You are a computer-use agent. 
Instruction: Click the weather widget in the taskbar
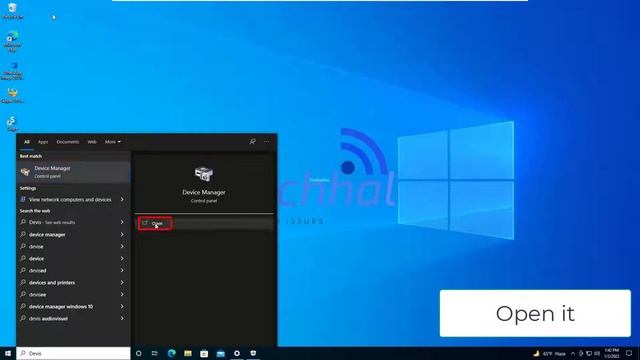pyautogui.click(x=549, y=353)
